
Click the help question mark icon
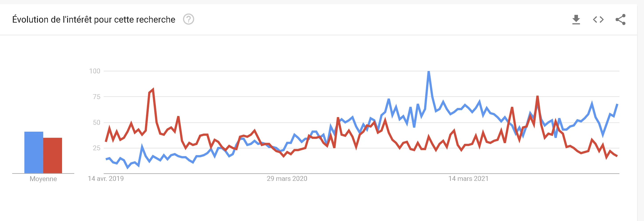(189, 19)
